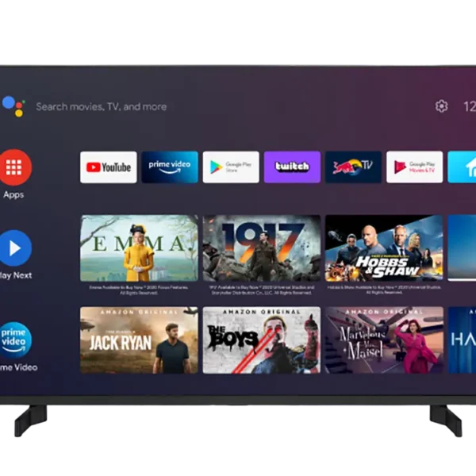This screenshot has height=476, width=476.
Task: Click the Prime Video row label
Action: click(x=18, y=367)
